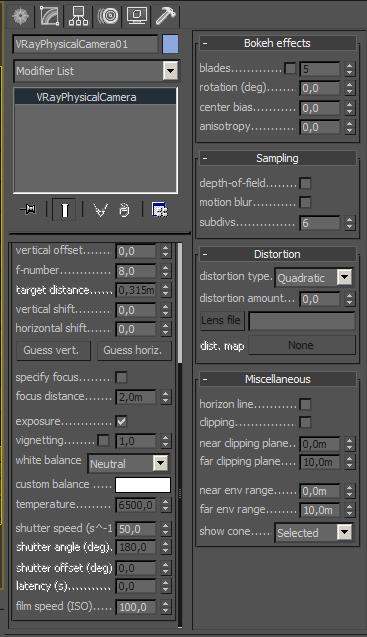Click the far env range spinner
Screen dimensions: 367x637
click(349, 510)
